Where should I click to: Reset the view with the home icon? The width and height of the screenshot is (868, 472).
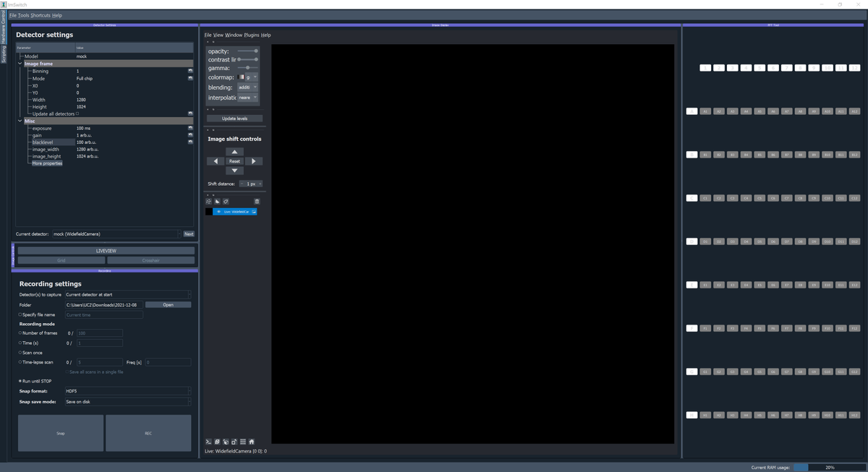point(251,442)
